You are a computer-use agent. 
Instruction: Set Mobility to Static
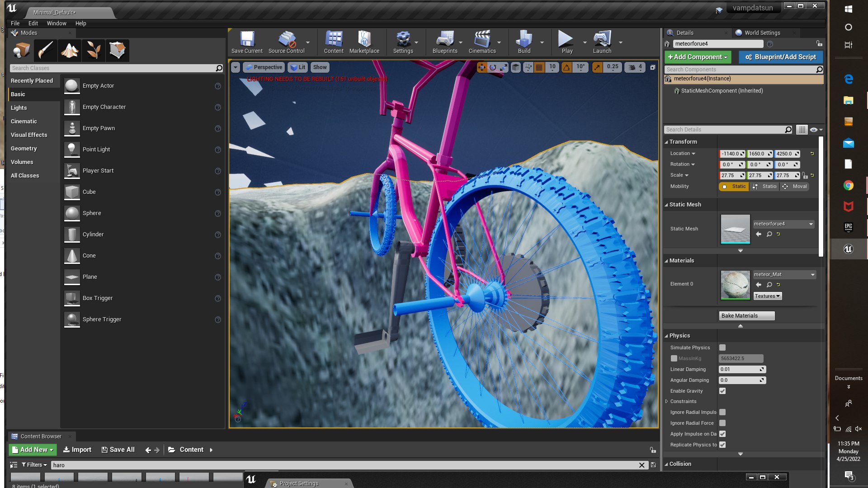(734, 186)
